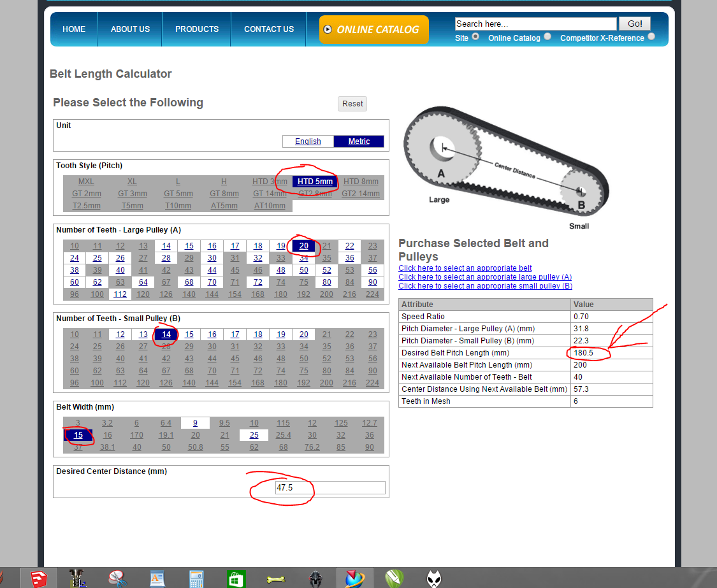Select the Online Catalog radio option
Viewport: 717px width, 588px height.
(x=547, y=37)
